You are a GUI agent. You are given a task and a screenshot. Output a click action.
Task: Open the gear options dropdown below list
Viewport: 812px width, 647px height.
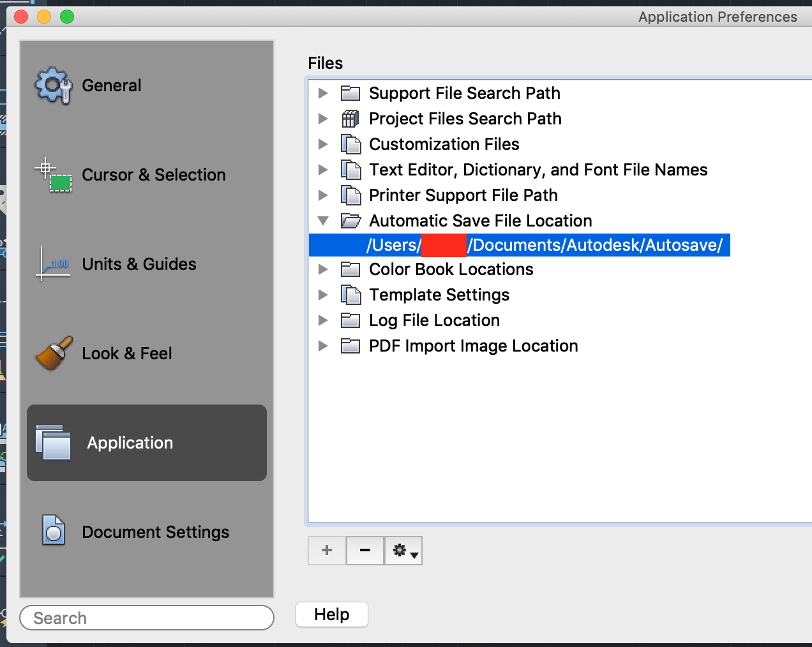tap(403, 551)
